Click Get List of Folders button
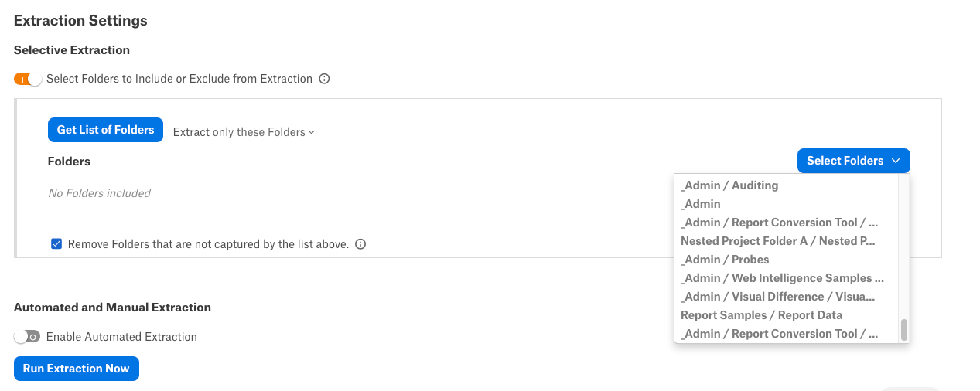This screenshot has height=391, width=980. click(105, 130)
